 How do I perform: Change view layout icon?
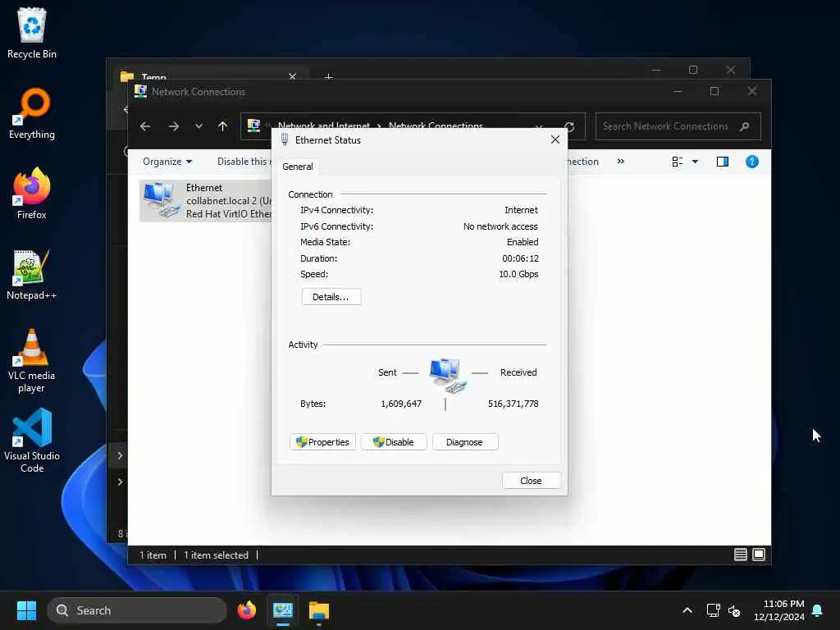(677, 162)
